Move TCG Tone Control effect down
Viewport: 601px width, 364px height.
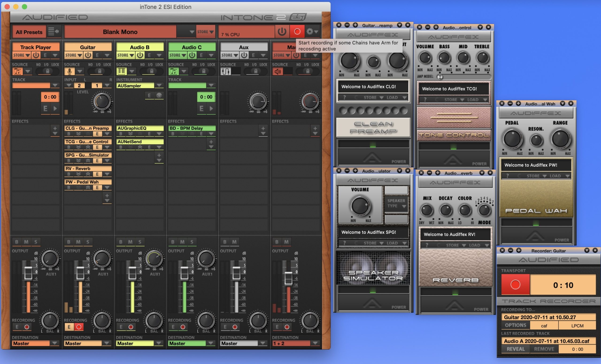[x=78, y=147]
